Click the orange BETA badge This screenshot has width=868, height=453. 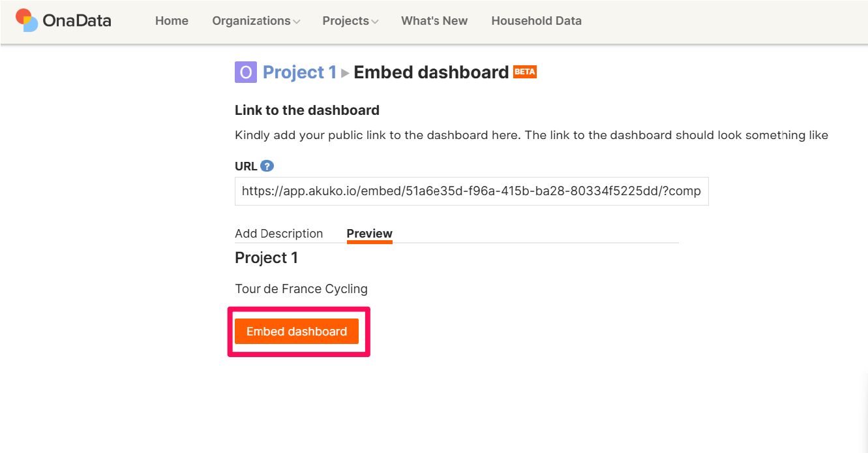point(525,72)
